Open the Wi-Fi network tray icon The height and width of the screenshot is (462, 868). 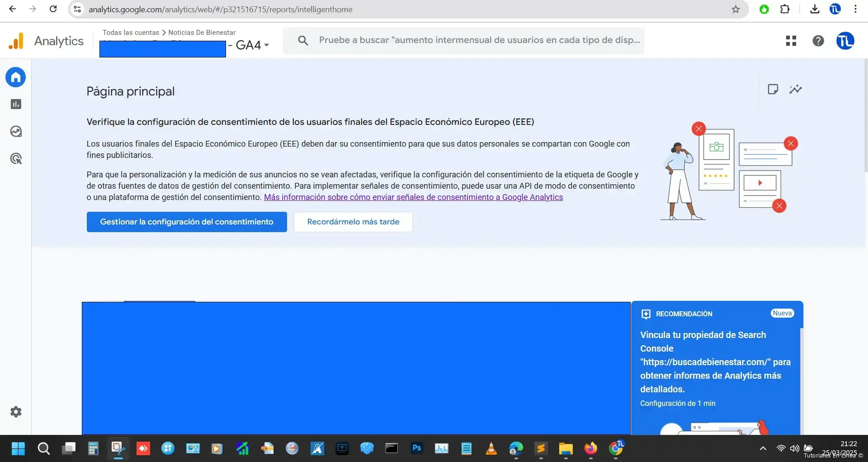781,448
